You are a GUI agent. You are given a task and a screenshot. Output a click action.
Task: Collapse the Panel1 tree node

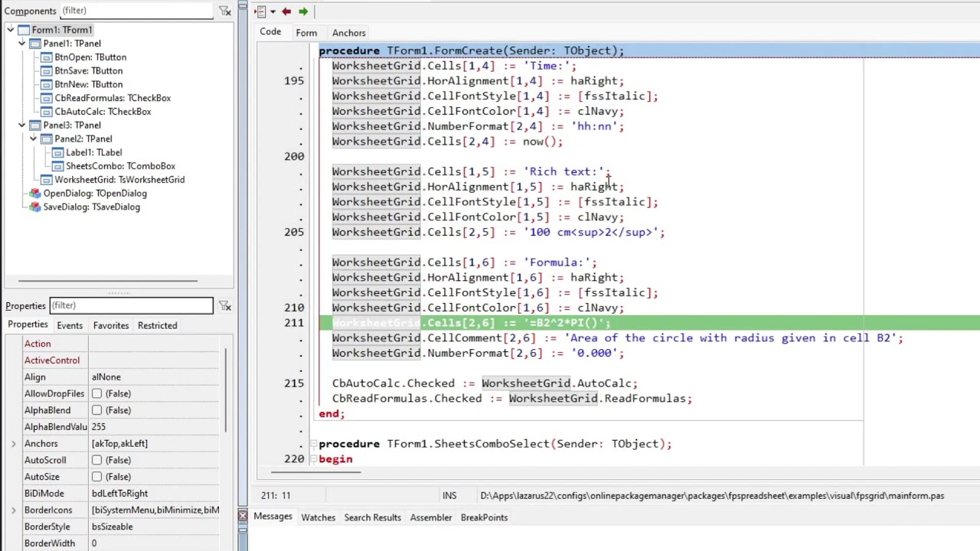[22, 44]
